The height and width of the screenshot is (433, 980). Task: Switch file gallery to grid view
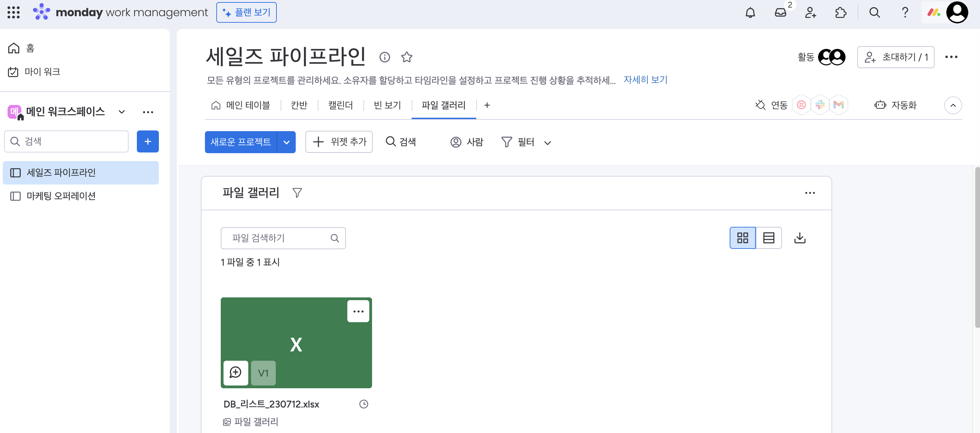click(742, 238)
